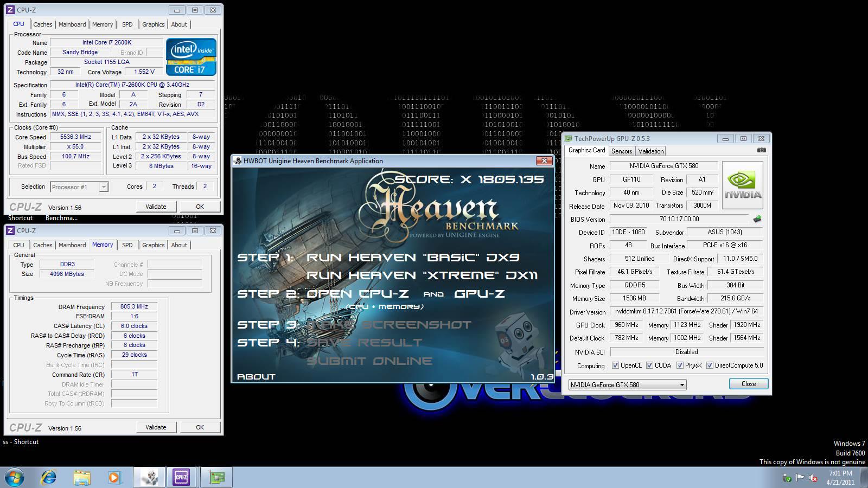Image resolution: width=868 pixels, height=488 pixels.
Task: Click Submit Online in the Heaven app
Action: 369,361
